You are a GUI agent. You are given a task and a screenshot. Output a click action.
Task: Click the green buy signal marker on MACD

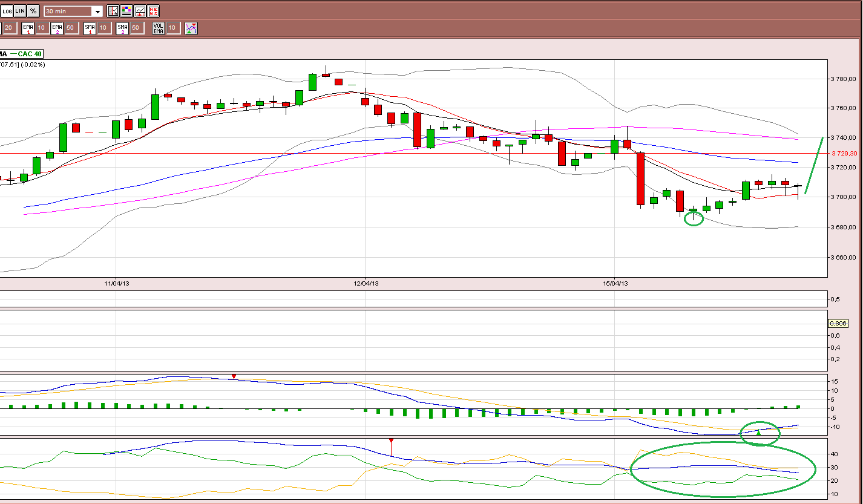[759, 433]
